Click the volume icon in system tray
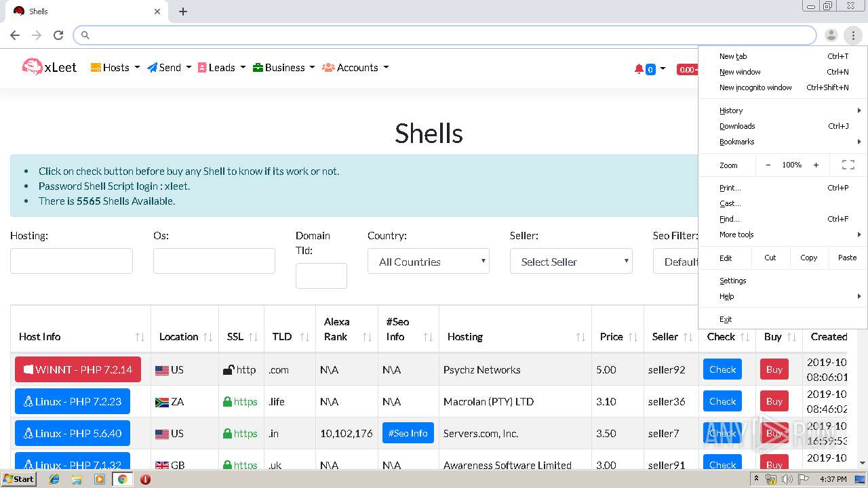 787,479
